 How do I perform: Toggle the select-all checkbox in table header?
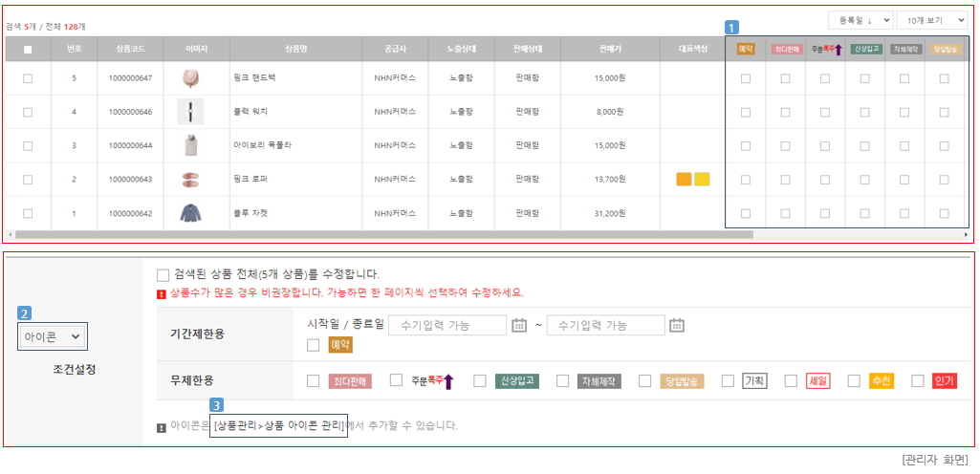click(28, 50)
